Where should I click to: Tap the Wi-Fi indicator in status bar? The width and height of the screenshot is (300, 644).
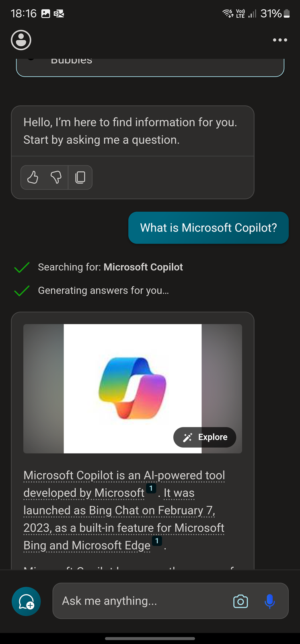tap(228, 14)
